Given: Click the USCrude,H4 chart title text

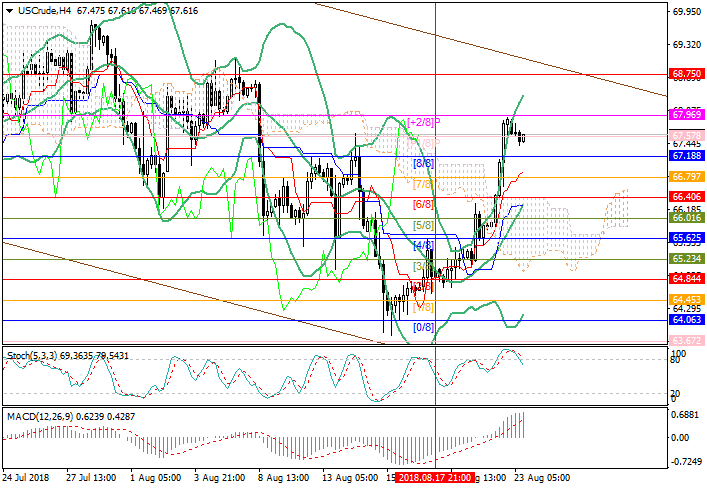Looking at the screenshot, I should pyautogui.click(x=31, y=8).
